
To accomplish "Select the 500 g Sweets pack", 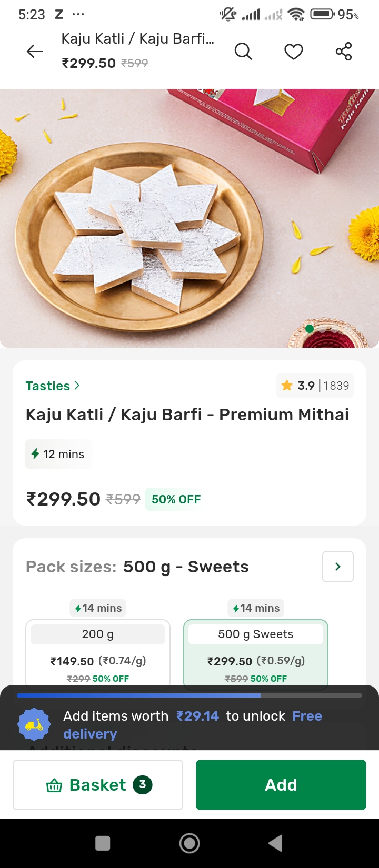I will click(256, 652).
